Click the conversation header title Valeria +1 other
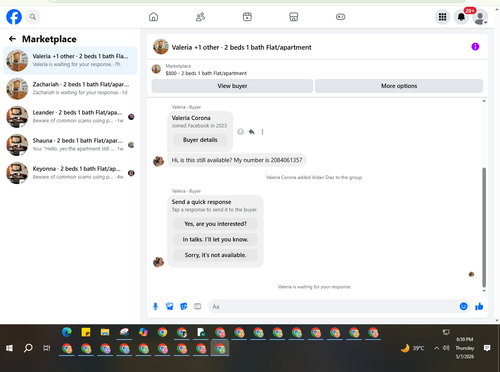This screenshot has height=372, width=500. tap(241, 47)
